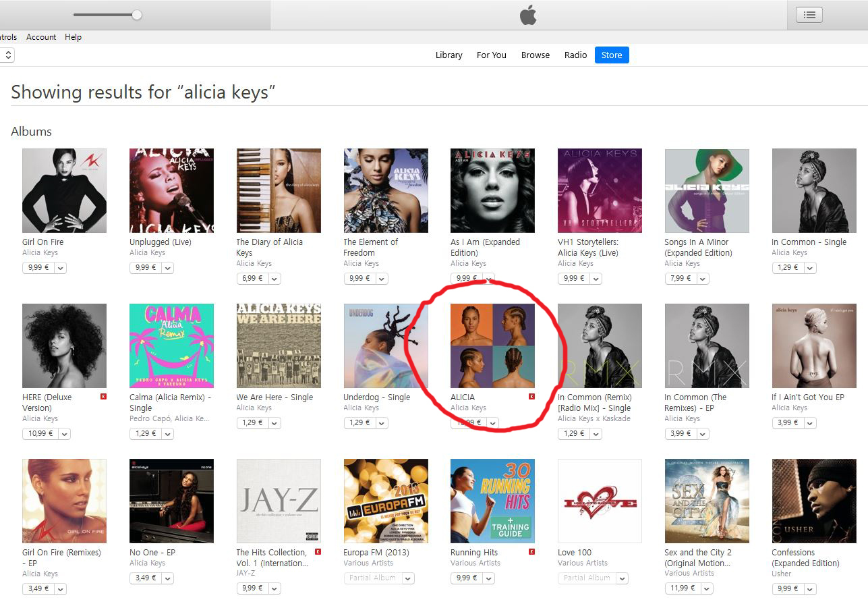Adjust the volume slider knob
The width and height of the screenshot is (868, 608).
point(137,15)
